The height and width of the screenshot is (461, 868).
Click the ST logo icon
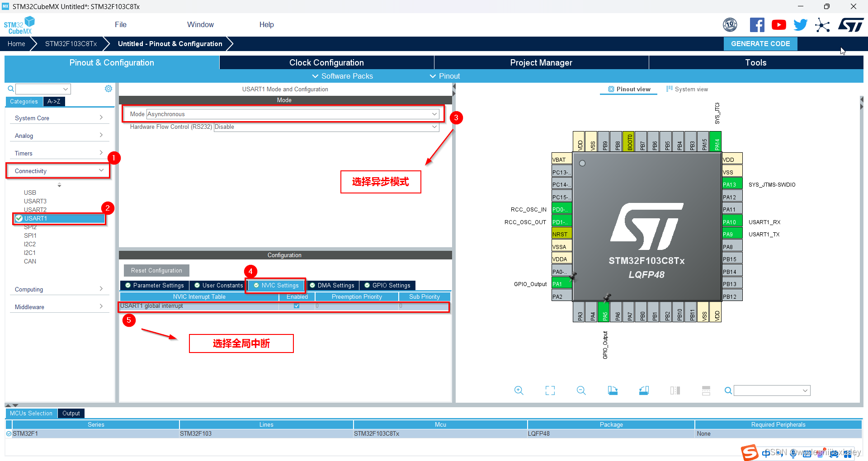851,25
